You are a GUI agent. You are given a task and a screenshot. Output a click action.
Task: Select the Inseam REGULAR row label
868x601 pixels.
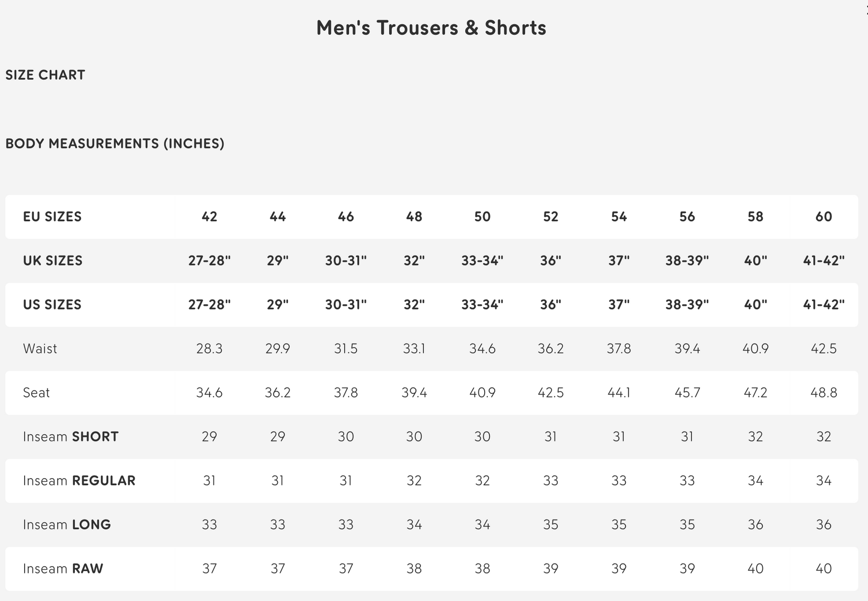(x=79, y=481)
